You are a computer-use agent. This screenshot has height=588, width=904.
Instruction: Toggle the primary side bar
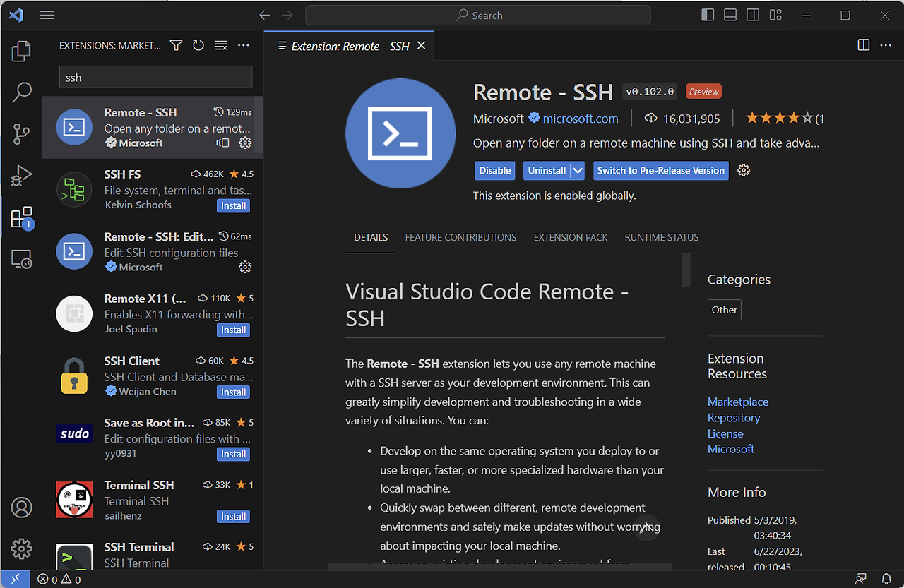coord(707,14)
